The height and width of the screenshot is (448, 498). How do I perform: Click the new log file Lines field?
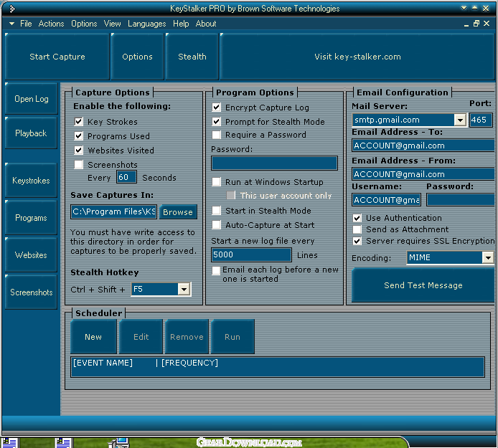tap(251, 254)
